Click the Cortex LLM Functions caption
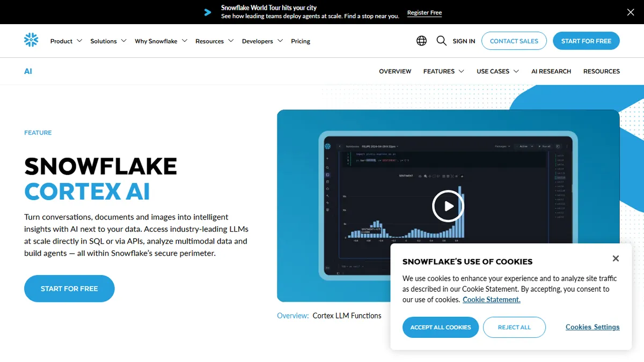The height and width of the screenshot is (362, 644). point(347,315)
